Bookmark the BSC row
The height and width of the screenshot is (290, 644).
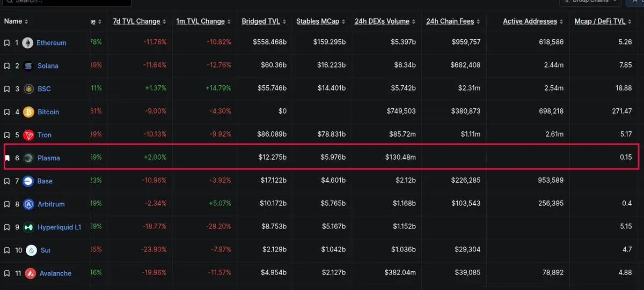tap(7, 89)
